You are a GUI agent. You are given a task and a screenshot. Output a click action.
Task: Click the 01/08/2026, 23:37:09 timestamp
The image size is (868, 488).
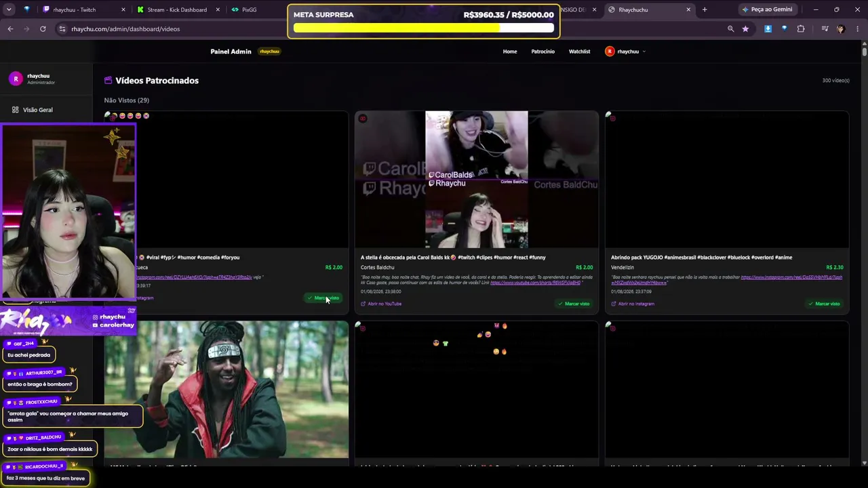pyautogui.click(x=631, y=292)
